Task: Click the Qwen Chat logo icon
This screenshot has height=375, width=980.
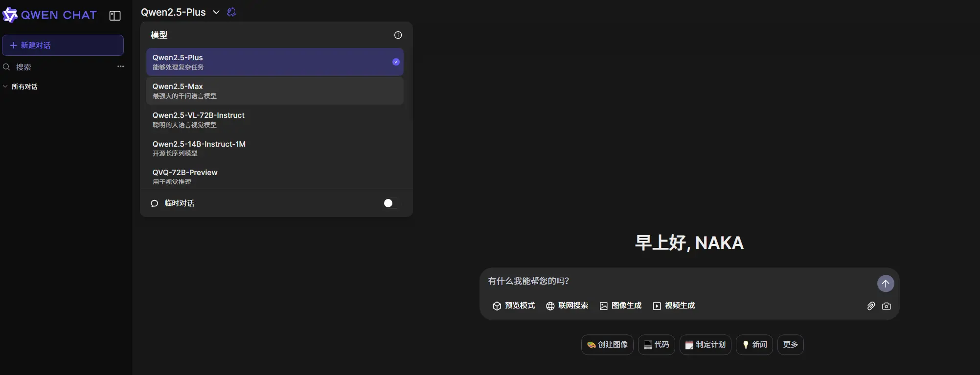Action: click(x=10, y=15)
